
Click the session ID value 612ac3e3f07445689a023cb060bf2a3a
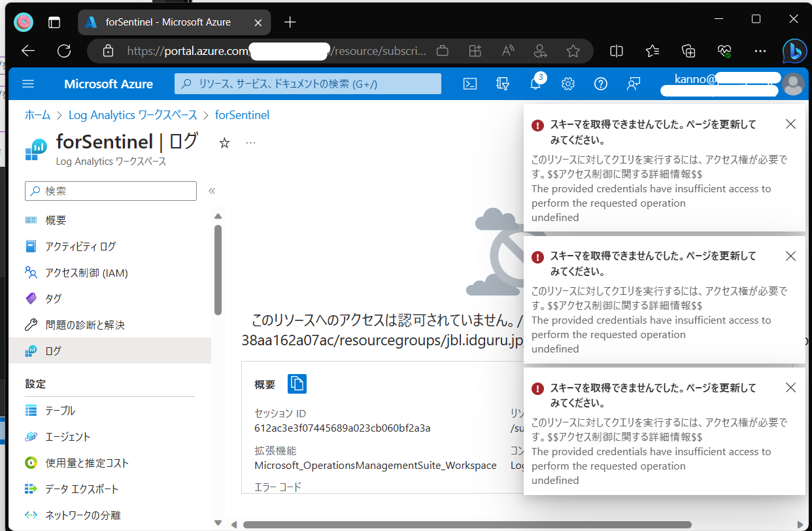click(343, 428)
